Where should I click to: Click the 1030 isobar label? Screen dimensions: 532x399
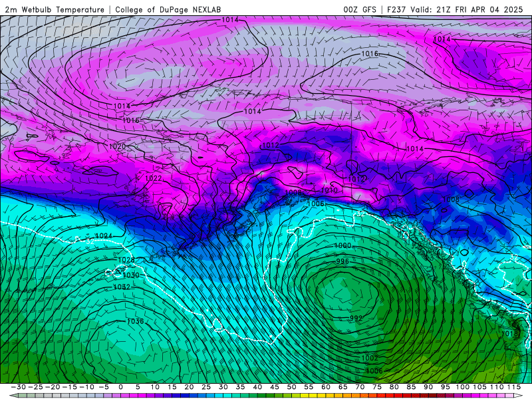[131, 275]
